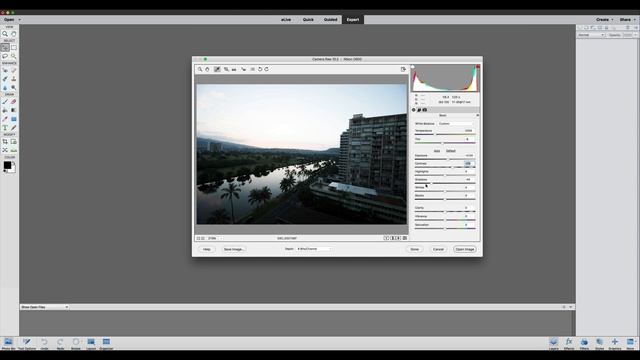Open the layer blend mode dropdown

(591, 35)
